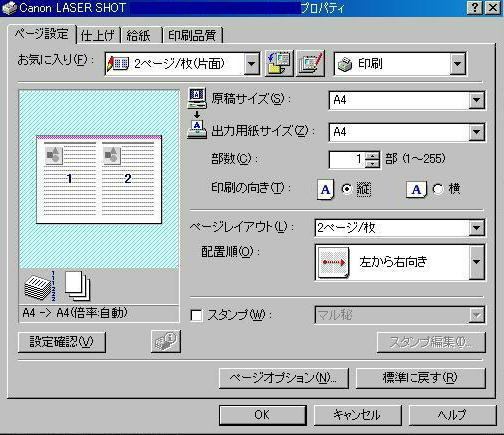
Task: Click the add favorite icon button
Action: pos(279,63)
